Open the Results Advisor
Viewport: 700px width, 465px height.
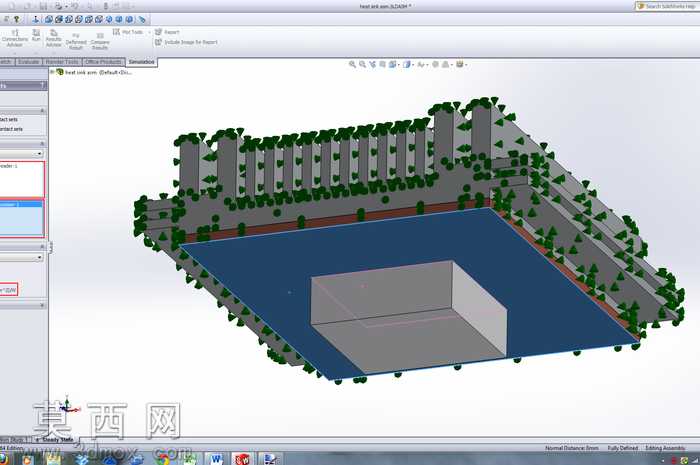[54, 38]
